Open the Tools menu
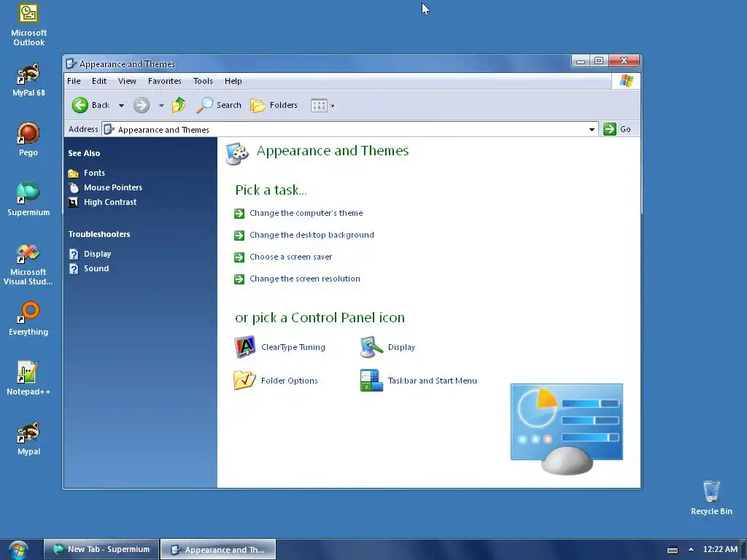This screenshot has width=747, height=560. click(203, 81)
